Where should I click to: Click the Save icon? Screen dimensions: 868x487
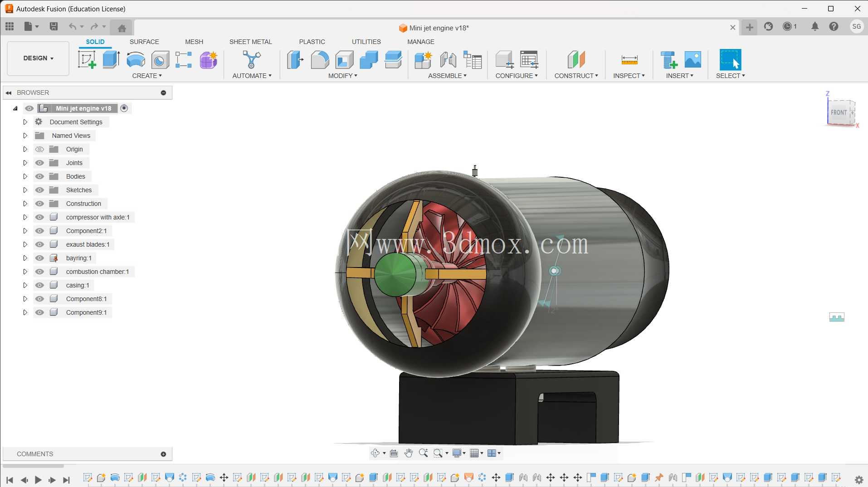click(54, 26)
